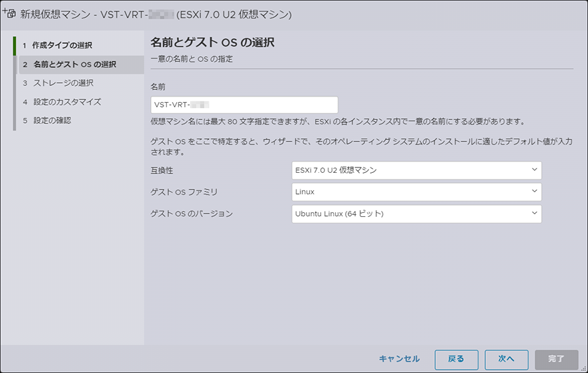Open the ゲスト OS のバージョン dropdown

pyautogui.click(x=416, y=214)
